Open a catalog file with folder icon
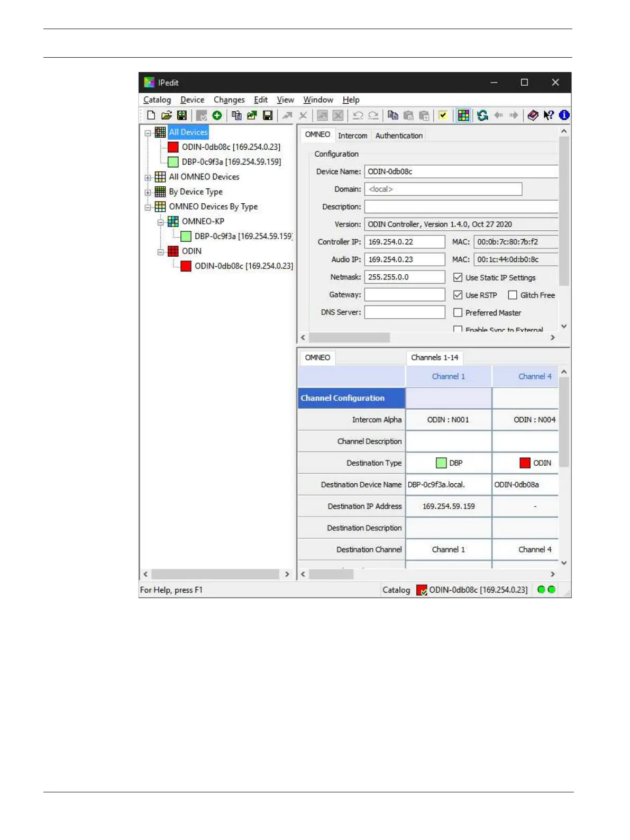Image resolution: width=630 pixels, height=840 pixels. [167, 115]
